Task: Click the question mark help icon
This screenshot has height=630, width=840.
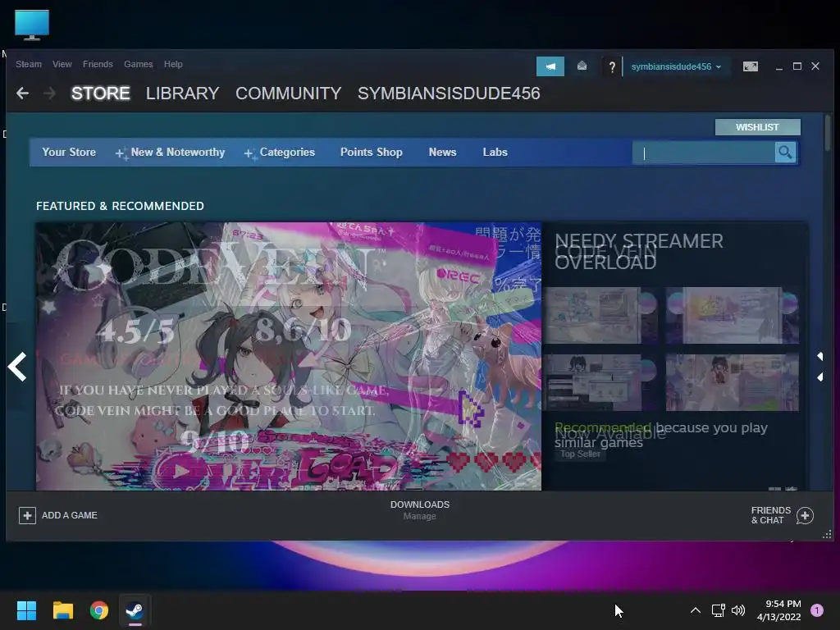Action: pyautogui.click(x=612, y=67)
